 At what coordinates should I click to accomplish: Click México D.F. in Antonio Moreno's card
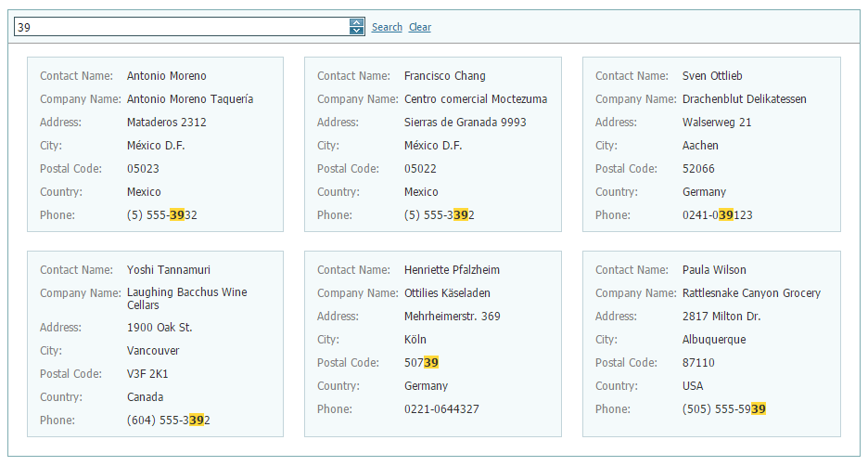[x=156, y=146]
